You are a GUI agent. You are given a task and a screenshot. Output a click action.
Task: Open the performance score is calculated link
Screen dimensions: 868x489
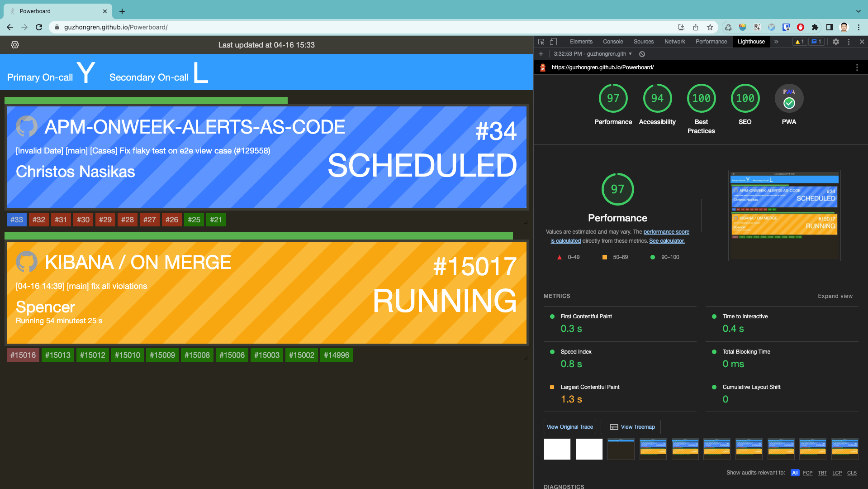coord(666,232)
